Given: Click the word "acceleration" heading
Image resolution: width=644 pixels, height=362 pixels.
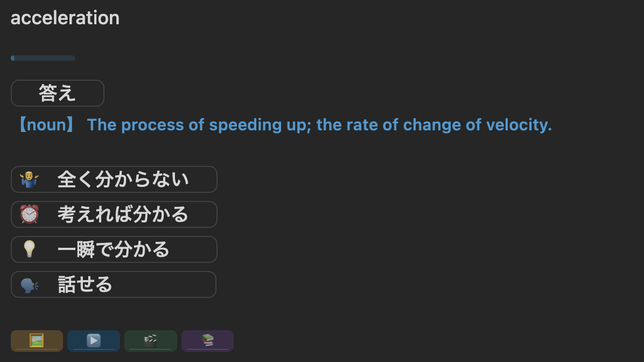Looking at the screenshot, I should (65, 18).
